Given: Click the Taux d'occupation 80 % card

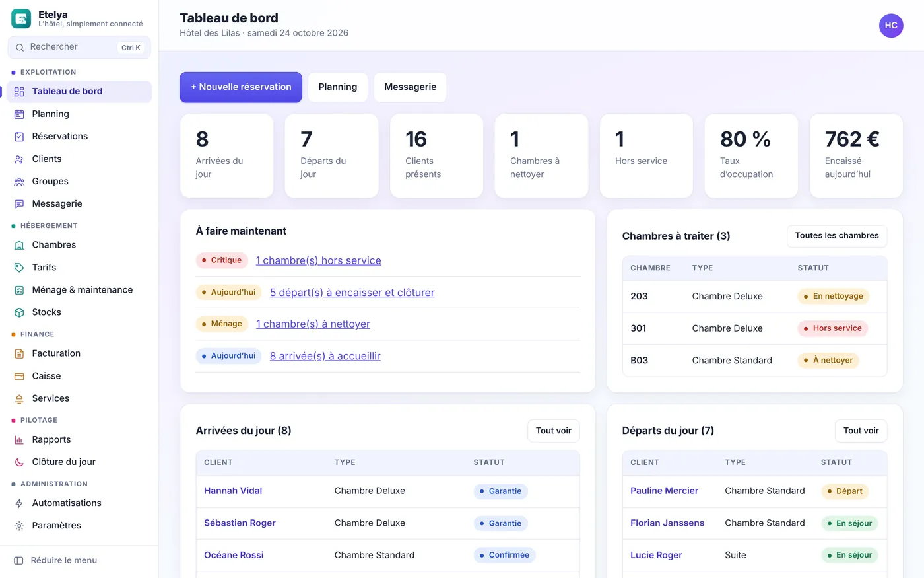Looking at the screenshot, I should [x=751, y=156].
